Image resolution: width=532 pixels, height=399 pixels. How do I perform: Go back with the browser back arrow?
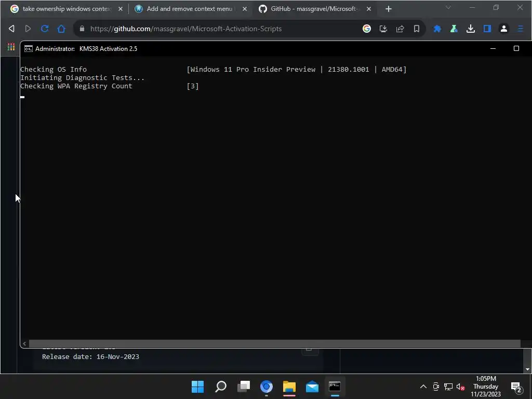point(11,29)
